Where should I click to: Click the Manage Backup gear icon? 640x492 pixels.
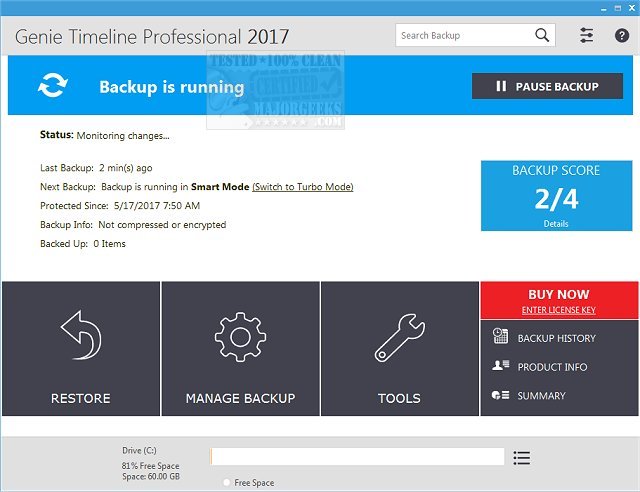point(240,337)
